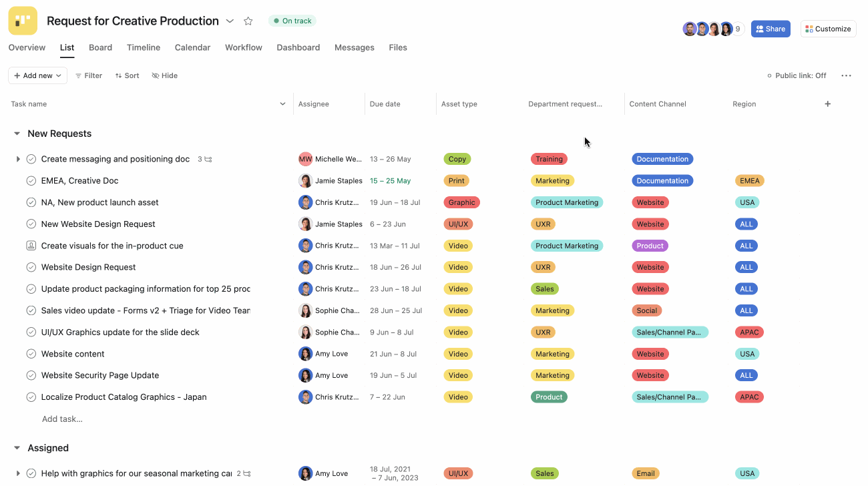
Task: Open the Filter options
Action: [x=89, y=75]
